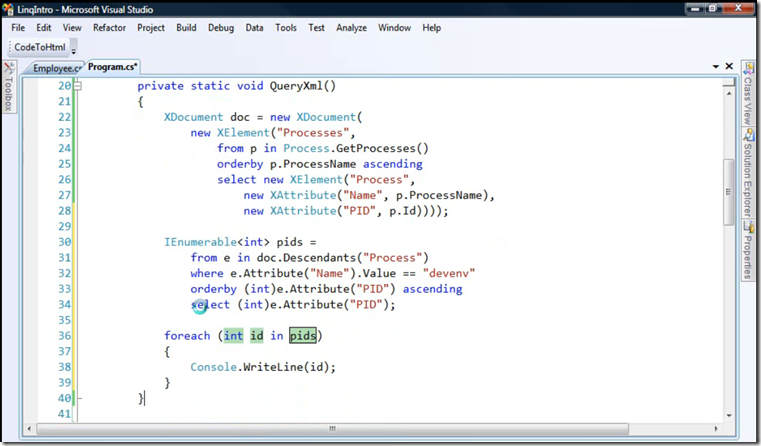Click "foreach" keyword on line 36
Screen dimensions: 761x446
(x=187, y=336)
